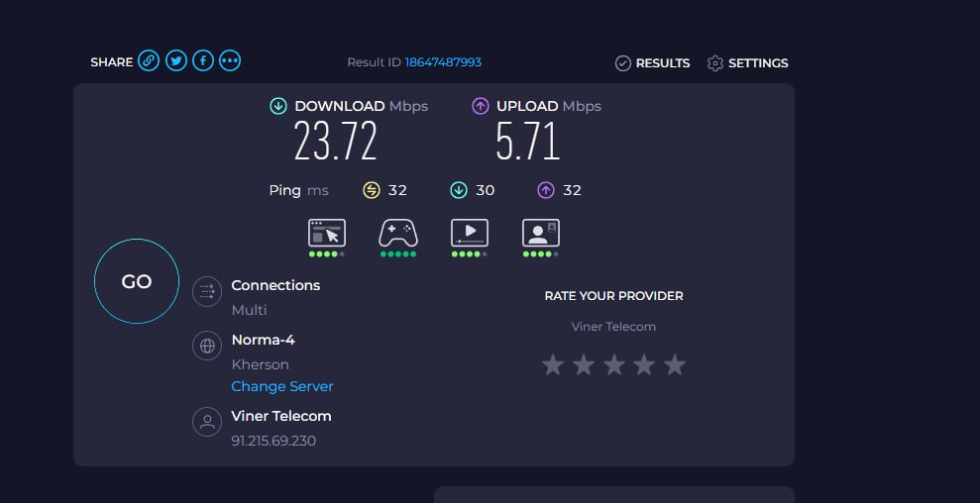This screenshot has width=980, height=503.
Task: Share result on Facebook
Action: (x=203, y=60)
